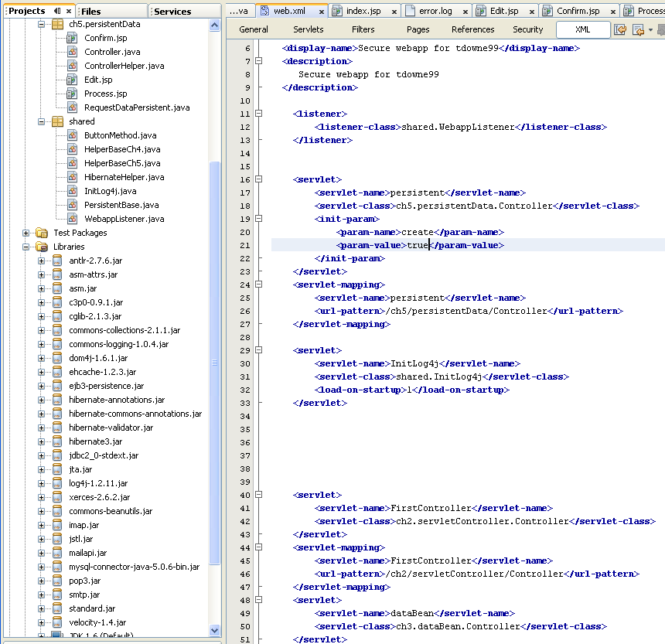665x644 pixels.
Task: Select WebappListener.java in the project tree
Action: (124, 219)
